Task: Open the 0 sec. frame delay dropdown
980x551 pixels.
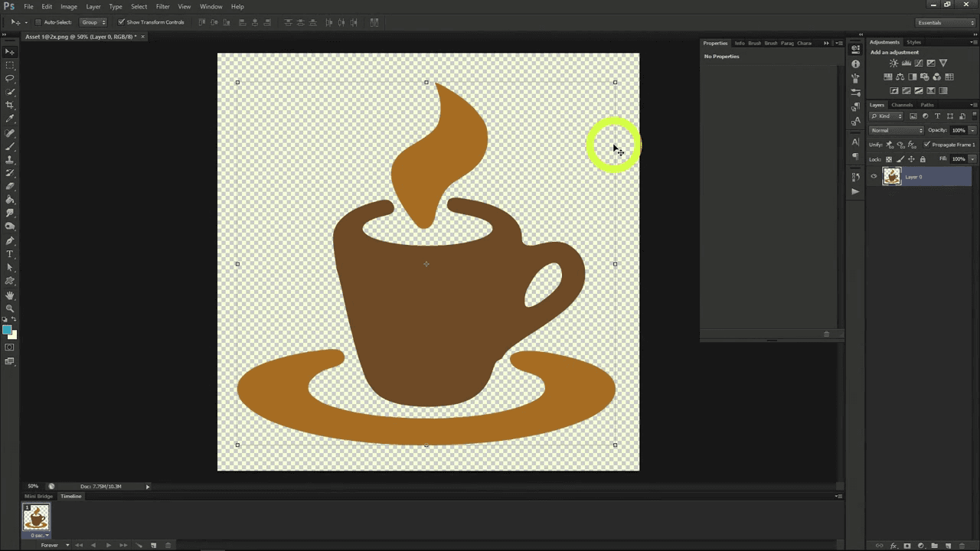Action: (x=40, y=536)
